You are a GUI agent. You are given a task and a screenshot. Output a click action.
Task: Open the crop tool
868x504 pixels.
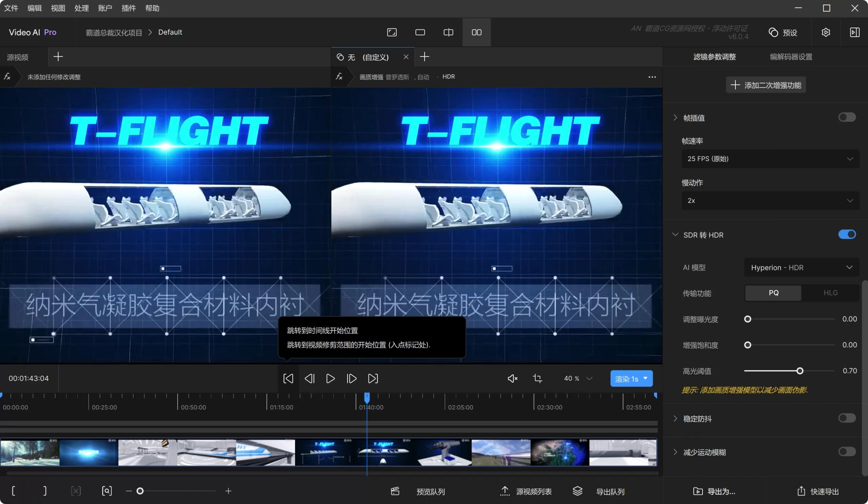point(537,378)
